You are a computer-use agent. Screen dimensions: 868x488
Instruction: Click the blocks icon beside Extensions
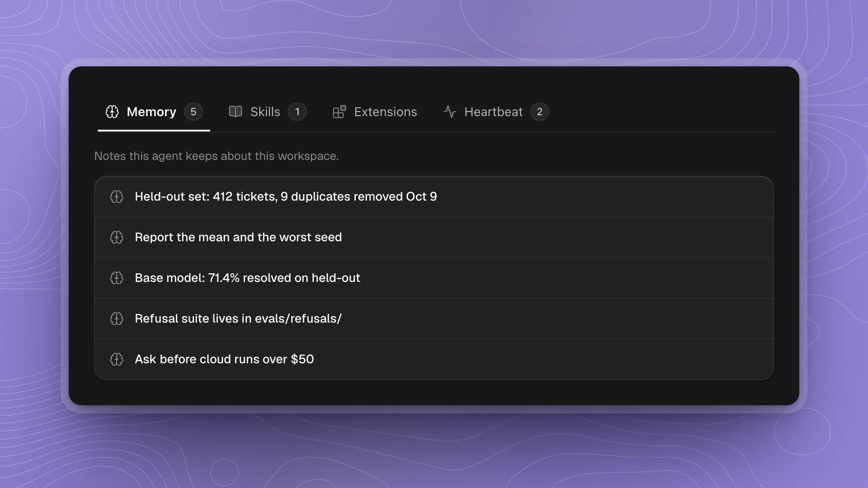tap(340, 112)
